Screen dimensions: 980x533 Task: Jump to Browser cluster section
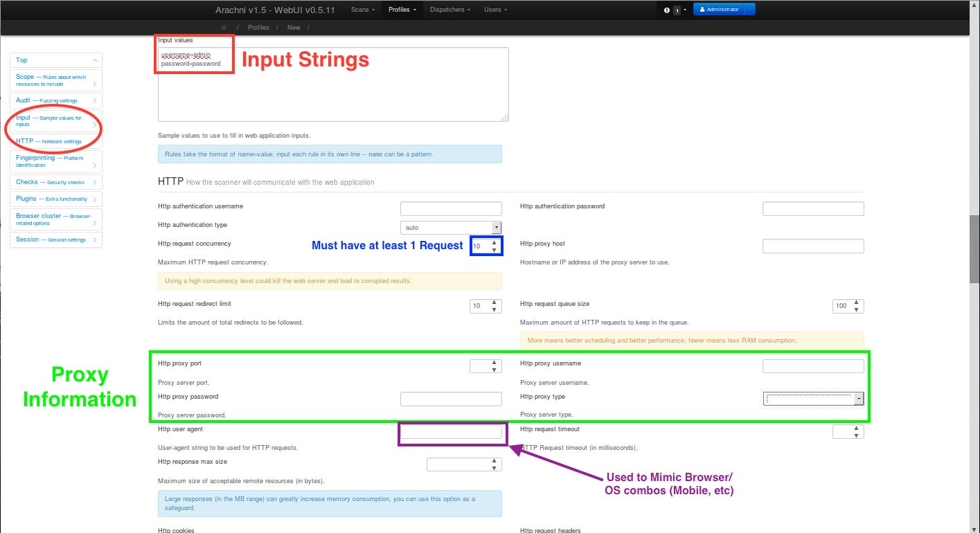coord(56,219)
